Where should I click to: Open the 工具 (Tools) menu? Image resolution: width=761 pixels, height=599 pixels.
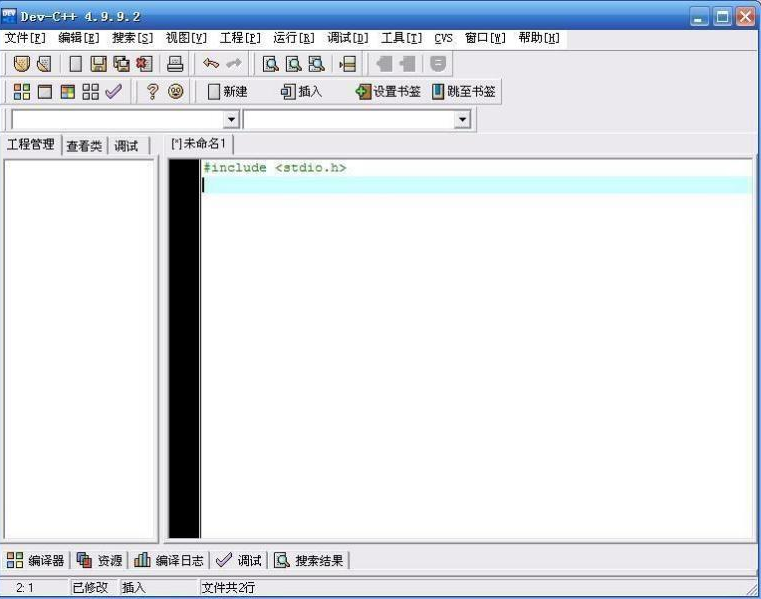[x=401, y=38]
